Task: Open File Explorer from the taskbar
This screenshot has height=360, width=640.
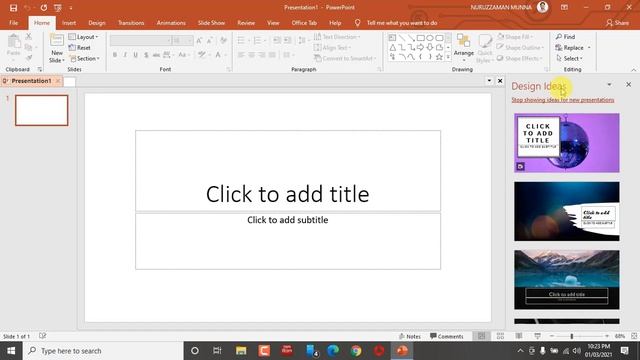Action: coord(241,351)
